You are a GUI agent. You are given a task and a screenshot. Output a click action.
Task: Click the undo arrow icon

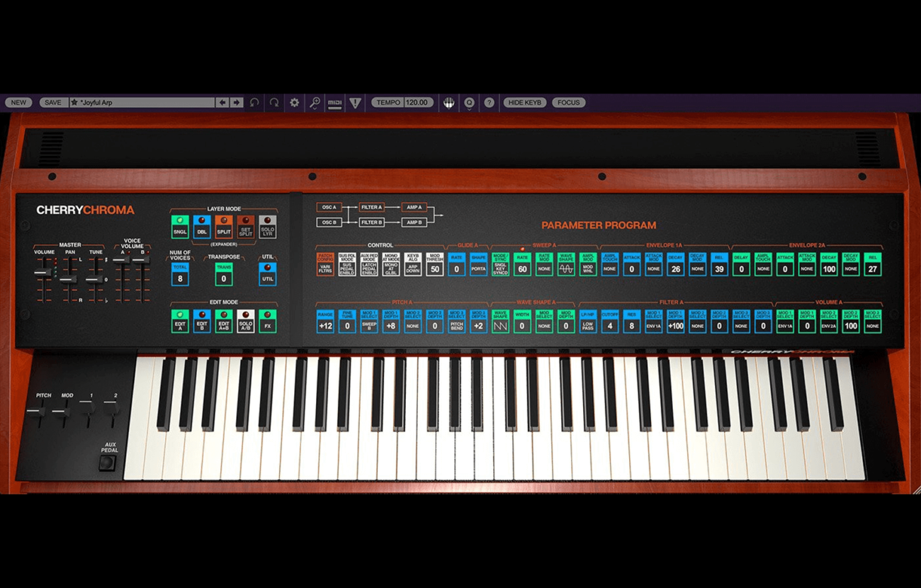tap(255, 103)
